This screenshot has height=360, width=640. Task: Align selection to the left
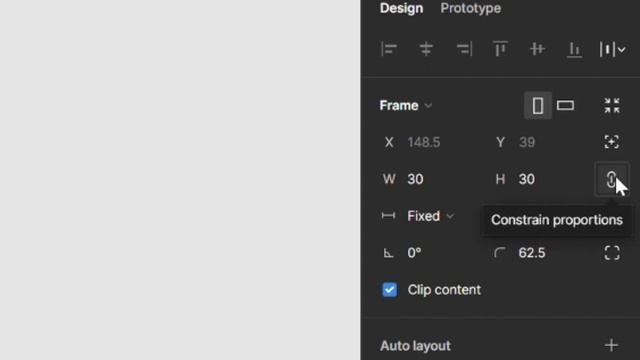pos(389,49)
